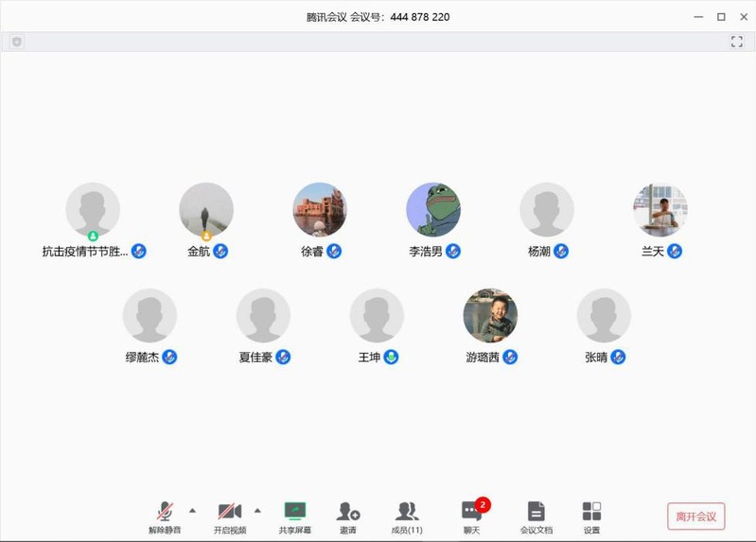Click the name label 李浩男
Screen dimensions: 756x542
[426, 252]
